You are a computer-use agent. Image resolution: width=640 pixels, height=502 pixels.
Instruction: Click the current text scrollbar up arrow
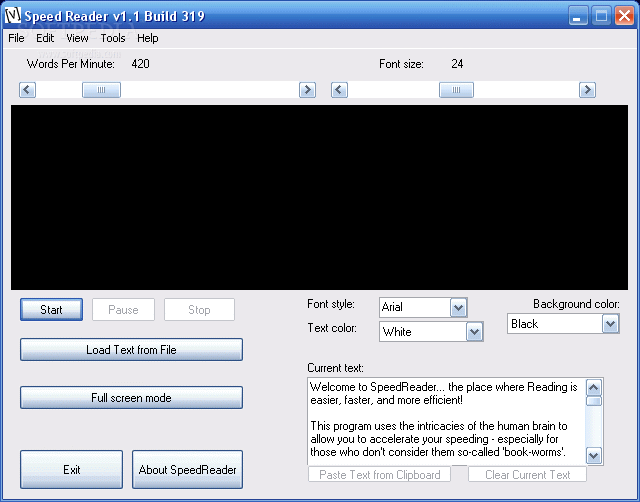(594, 387)
